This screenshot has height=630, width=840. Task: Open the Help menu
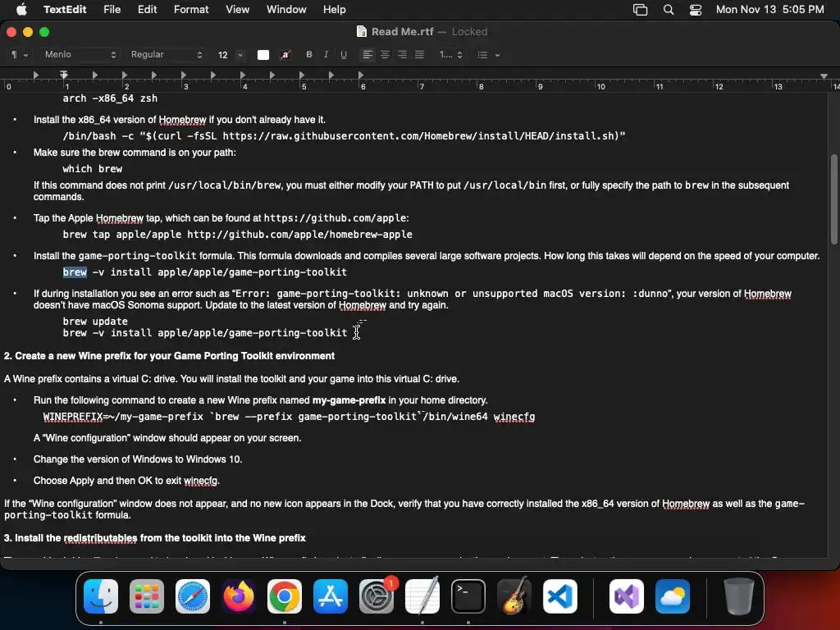click(x=335, y=9)
